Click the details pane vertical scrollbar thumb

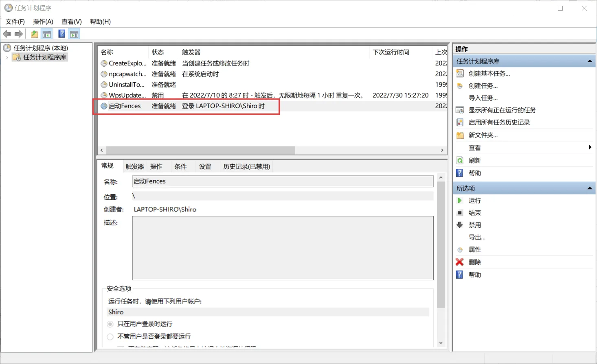pos(441,245)
